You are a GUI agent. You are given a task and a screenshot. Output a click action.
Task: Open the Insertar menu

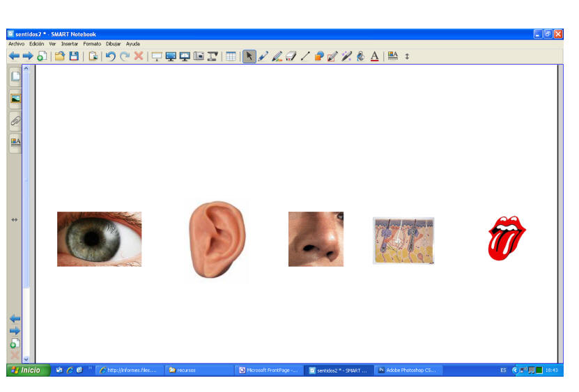tap(70, 44)
